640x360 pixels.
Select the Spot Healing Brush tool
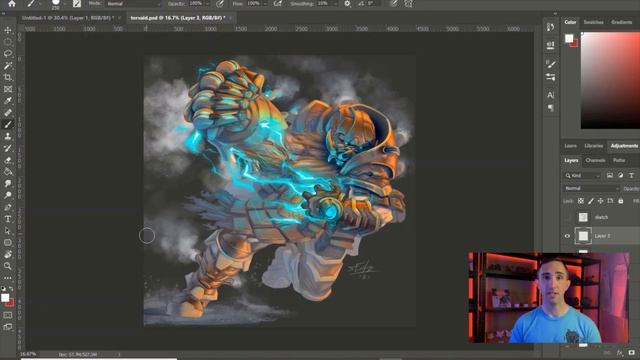8,113
